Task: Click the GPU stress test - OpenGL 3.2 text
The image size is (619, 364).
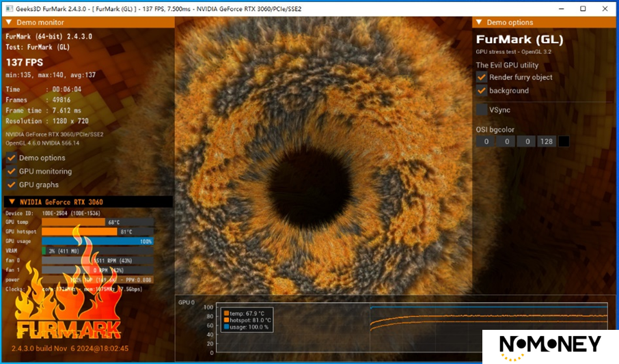Action: click(x=514, y=52)
